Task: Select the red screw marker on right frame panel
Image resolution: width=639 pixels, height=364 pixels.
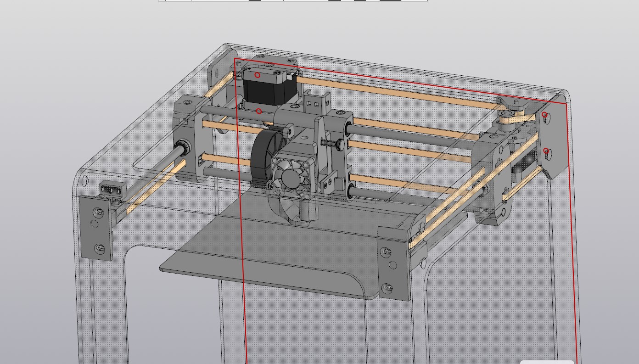Action: point(545,115)
